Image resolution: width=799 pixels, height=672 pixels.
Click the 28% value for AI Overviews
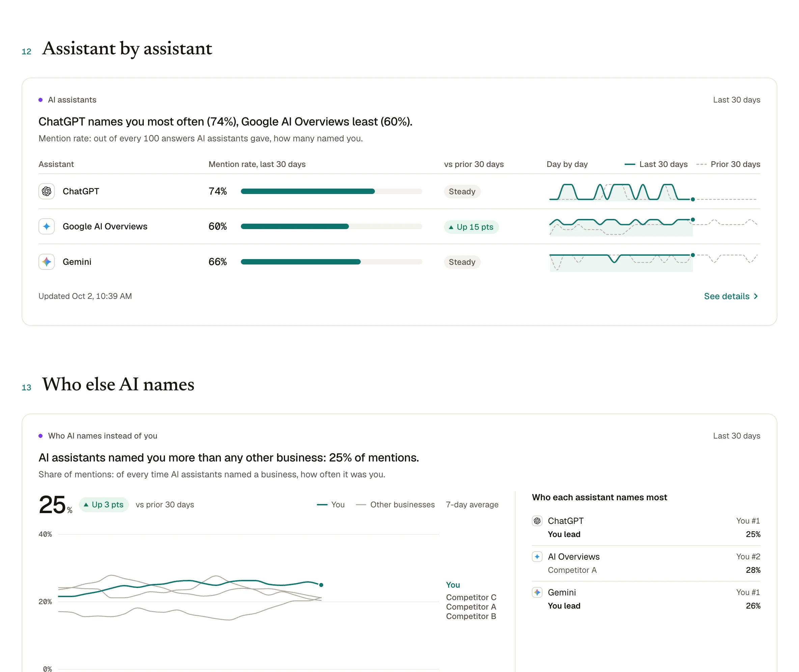pos(753,570)
